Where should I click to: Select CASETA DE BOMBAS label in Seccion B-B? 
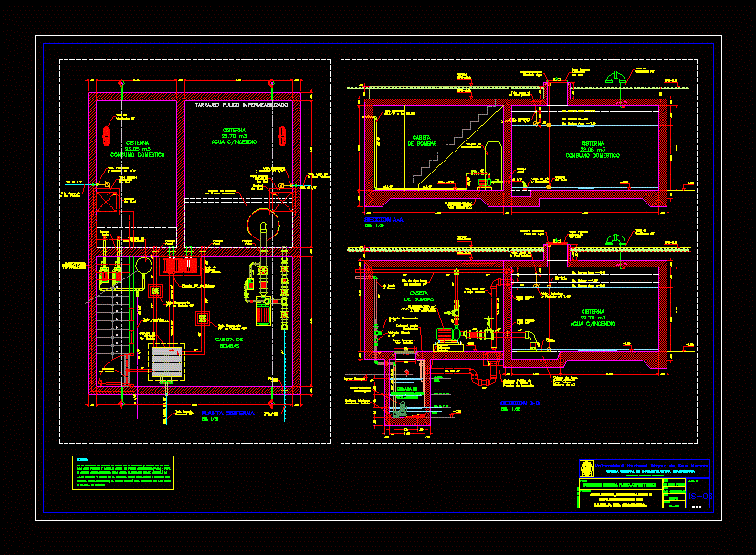[x=419, y=296]
